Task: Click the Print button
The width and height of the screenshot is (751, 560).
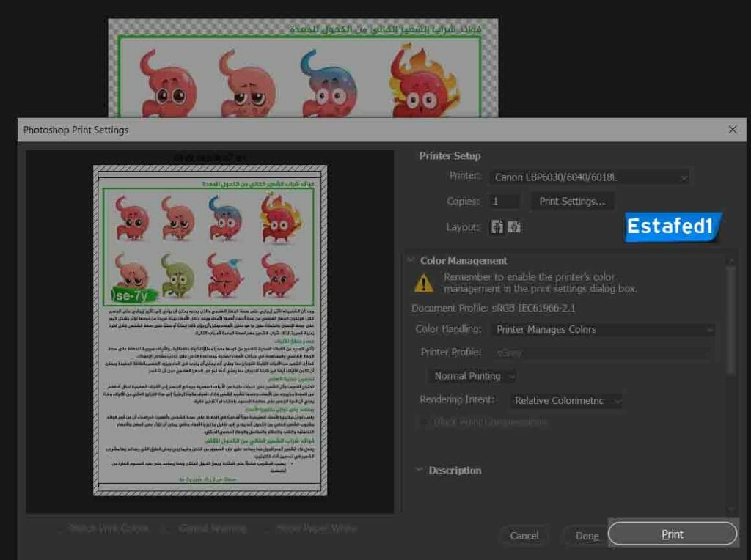Action: pyautogui.click(x=671, y=534)
